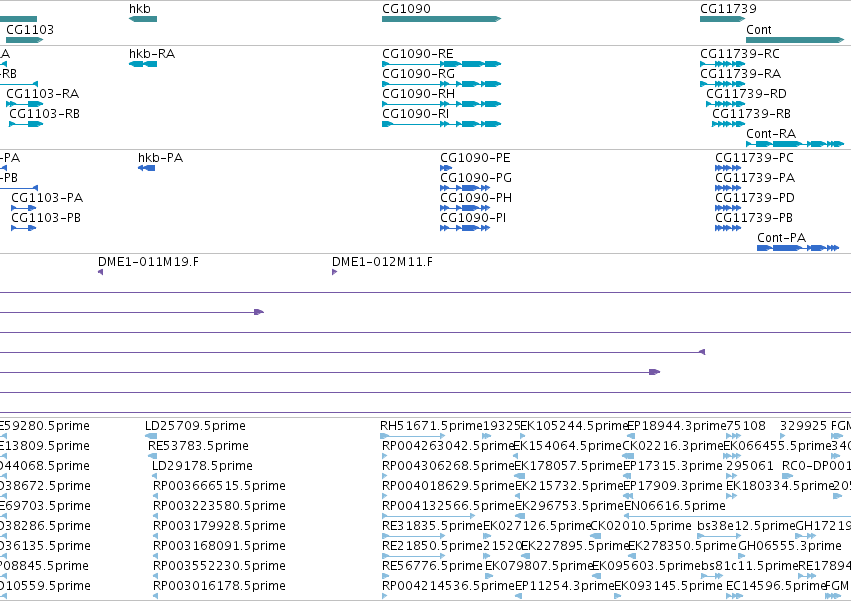Click the CG1103 gene label
851x601 pixels.
point(30,29)
